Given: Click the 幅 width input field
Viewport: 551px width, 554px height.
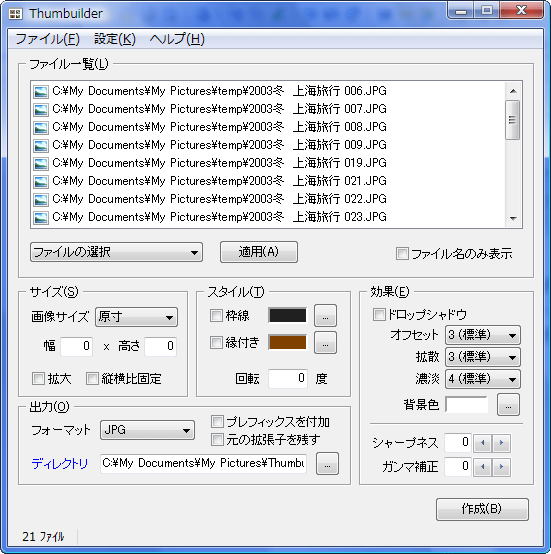Looking at the screenshot, I should click(76, 346).
